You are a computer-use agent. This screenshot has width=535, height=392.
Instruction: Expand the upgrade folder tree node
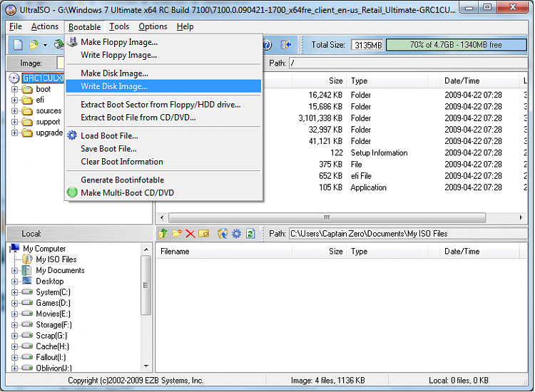15,133
